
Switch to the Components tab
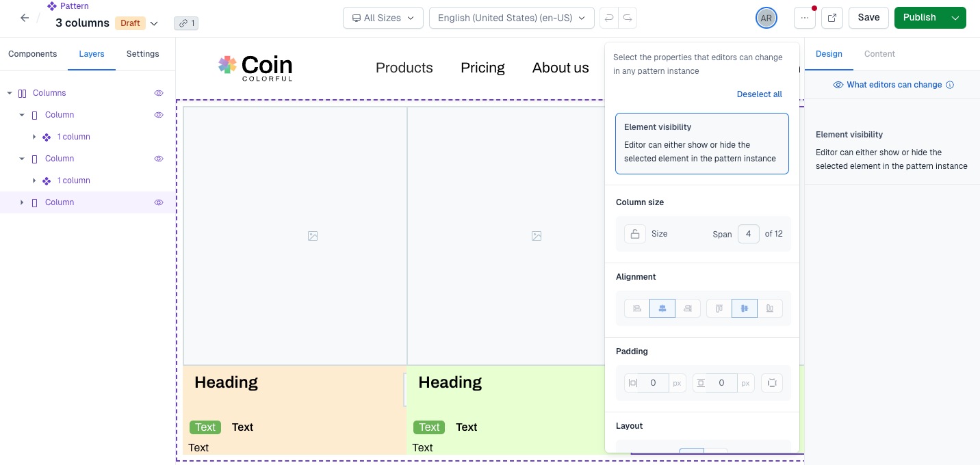[x=32, y=53]
